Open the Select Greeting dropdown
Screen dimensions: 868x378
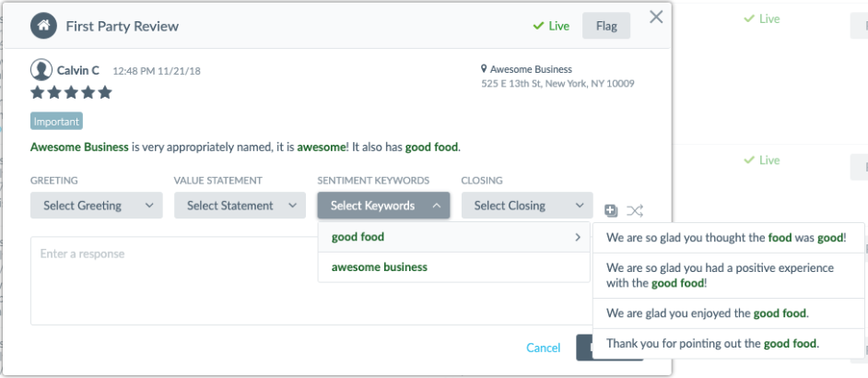pos(97,205)
